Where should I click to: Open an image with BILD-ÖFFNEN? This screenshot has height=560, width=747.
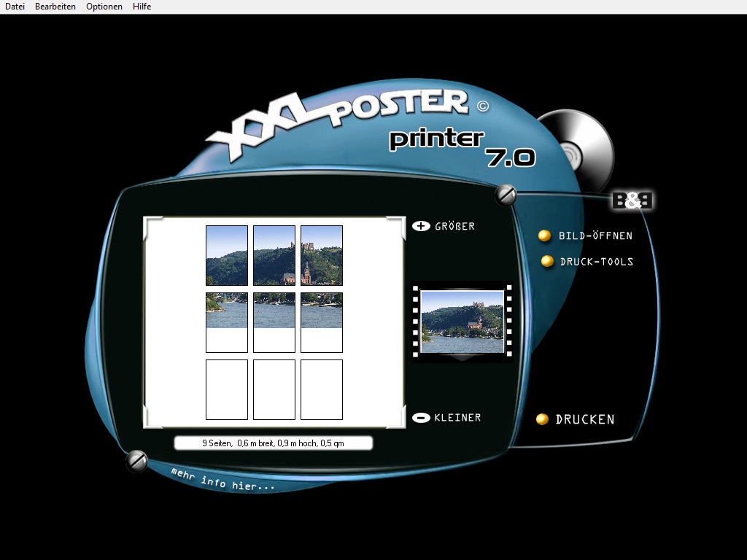595,236
